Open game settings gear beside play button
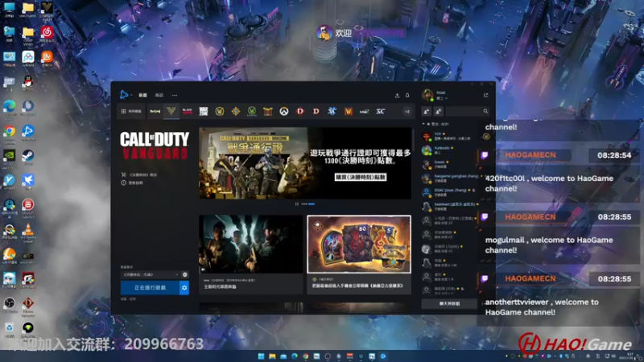This screenshot has height=362, width=644. click(x=184, y=288)
